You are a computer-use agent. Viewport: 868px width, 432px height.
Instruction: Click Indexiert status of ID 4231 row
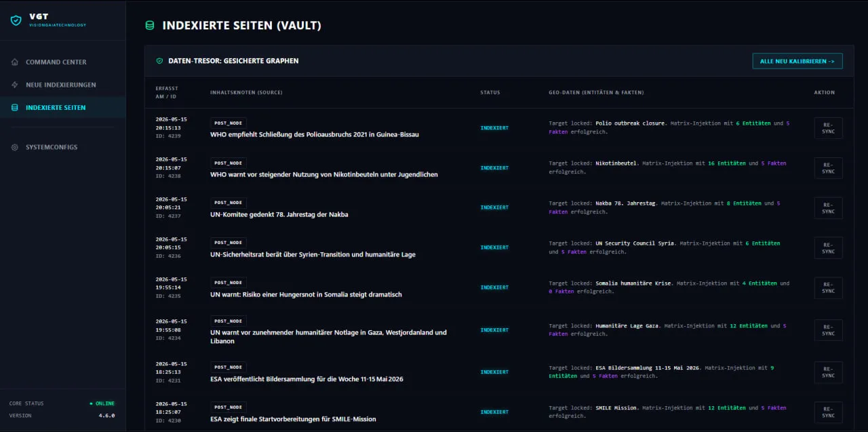coord(494,372)
